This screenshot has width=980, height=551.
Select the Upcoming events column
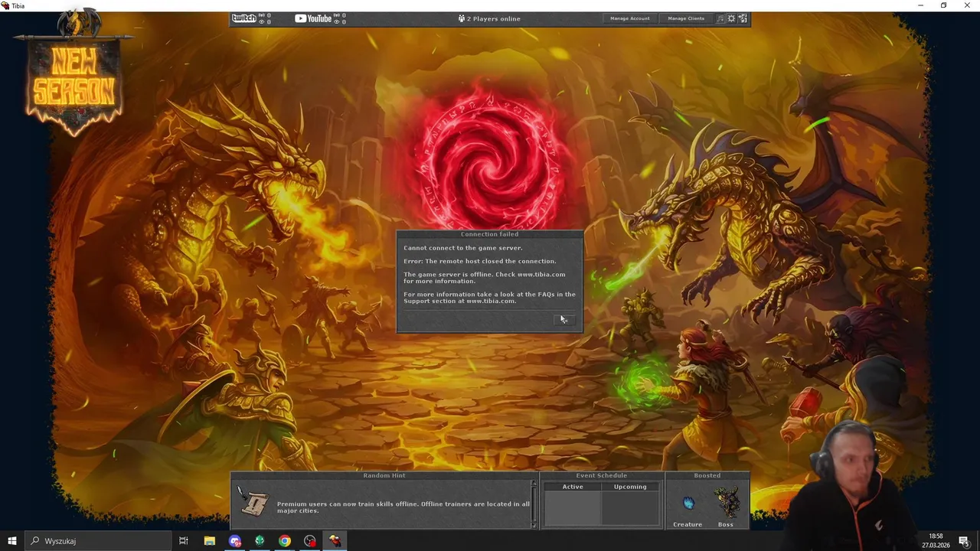[630, 504]
